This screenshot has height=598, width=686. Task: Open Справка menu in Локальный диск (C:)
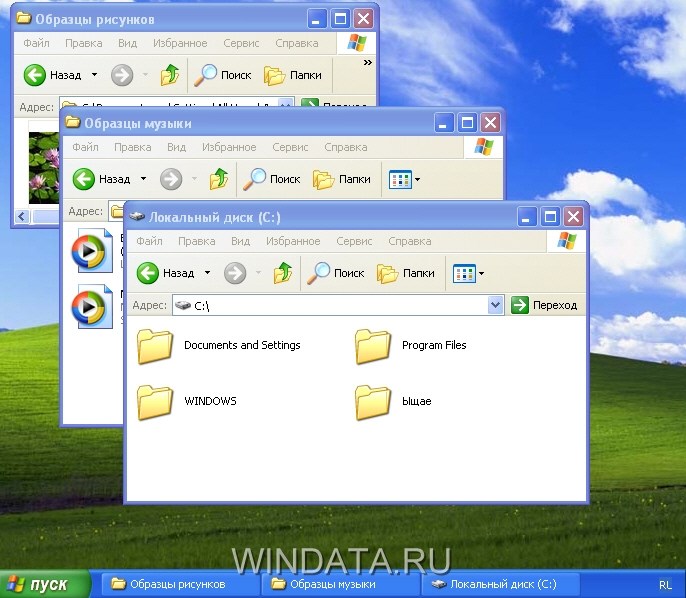410,241
